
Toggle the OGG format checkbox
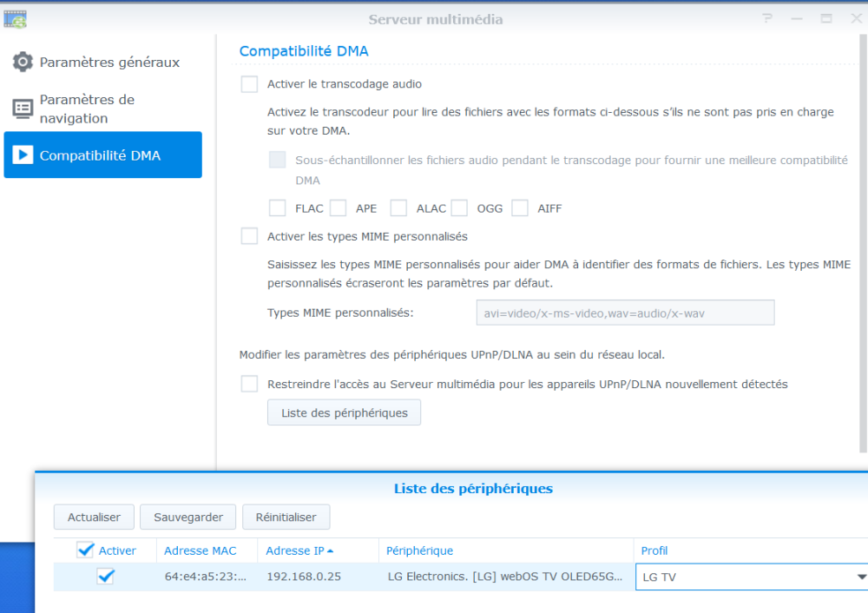click(x=459, y=208)
